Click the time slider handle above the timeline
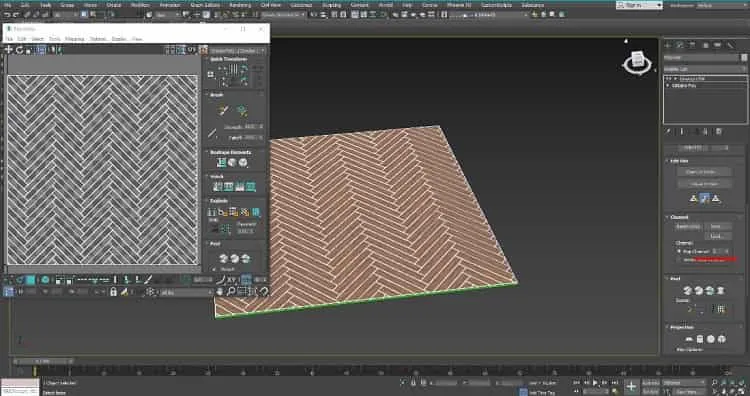Viewport: 750px width, 396px height. click(44, 361)
